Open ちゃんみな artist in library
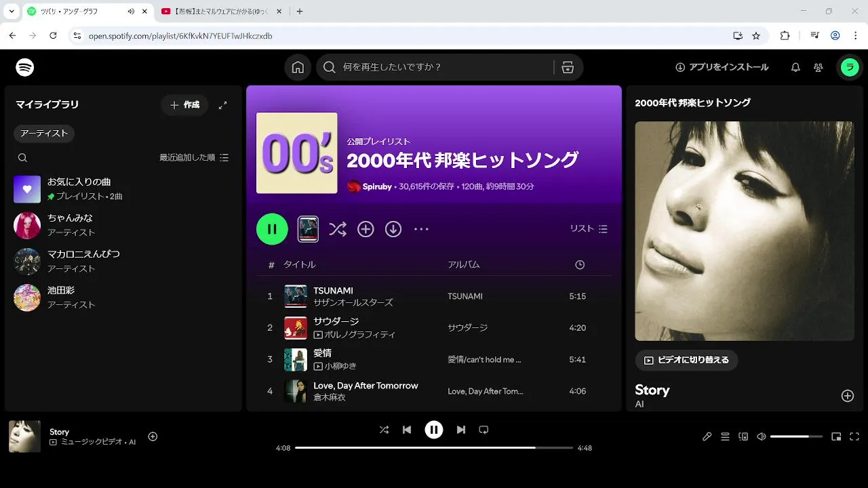Viewport: 868px width, 488px height. 123,225
